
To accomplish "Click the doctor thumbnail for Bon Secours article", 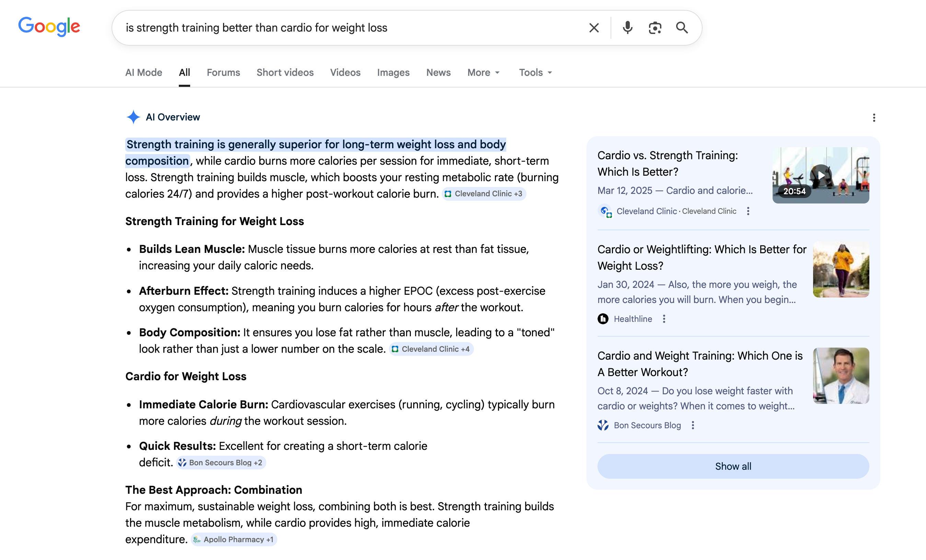I will click(x=841, y=375).
